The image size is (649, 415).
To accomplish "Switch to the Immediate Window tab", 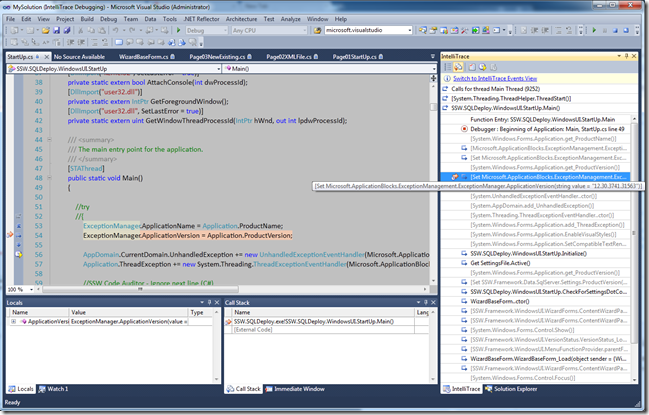I will tap(295, 389).
